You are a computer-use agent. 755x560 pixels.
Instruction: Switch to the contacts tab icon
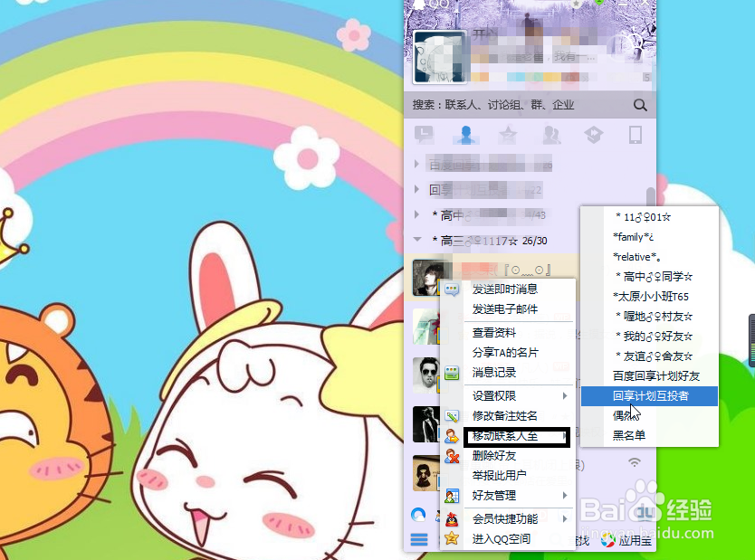point(465,135)
